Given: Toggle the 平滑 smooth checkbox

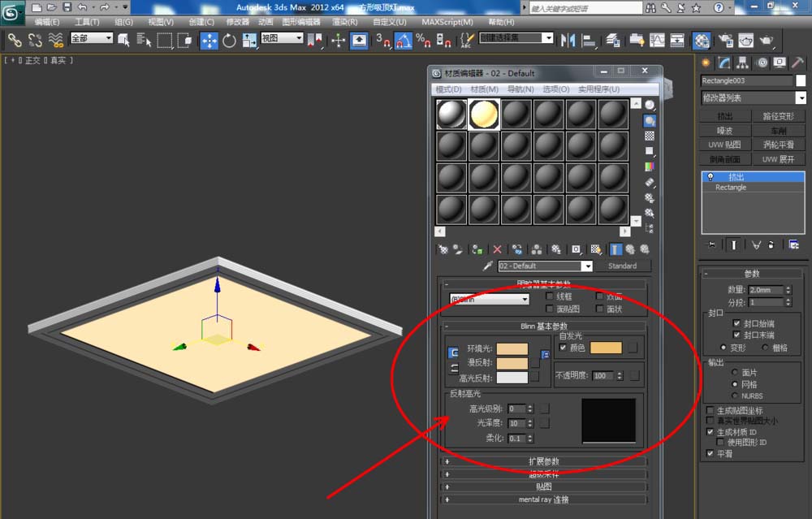Looking at the screenshot, I should pyautogui.click(x=710, y=453).
